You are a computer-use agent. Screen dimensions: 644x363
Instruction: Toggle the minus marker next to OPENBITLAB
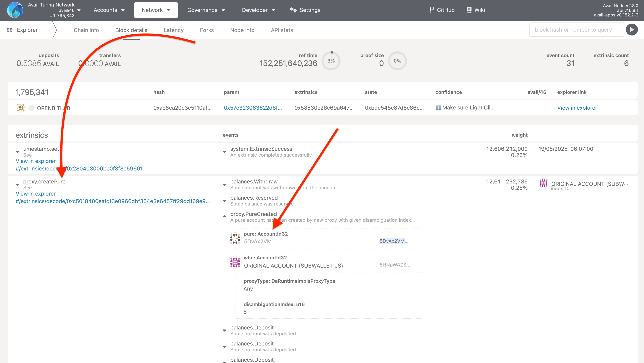pos(32,108)
